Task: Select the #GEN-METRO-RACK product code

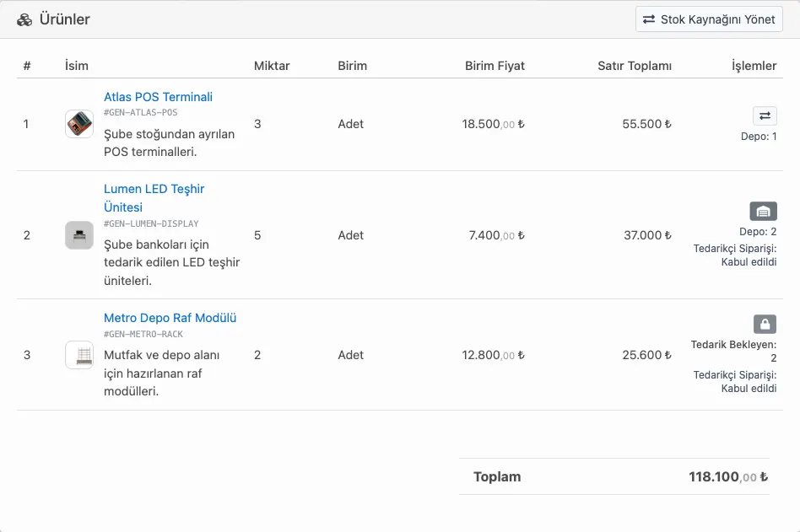Action: (x=143, y=334)
